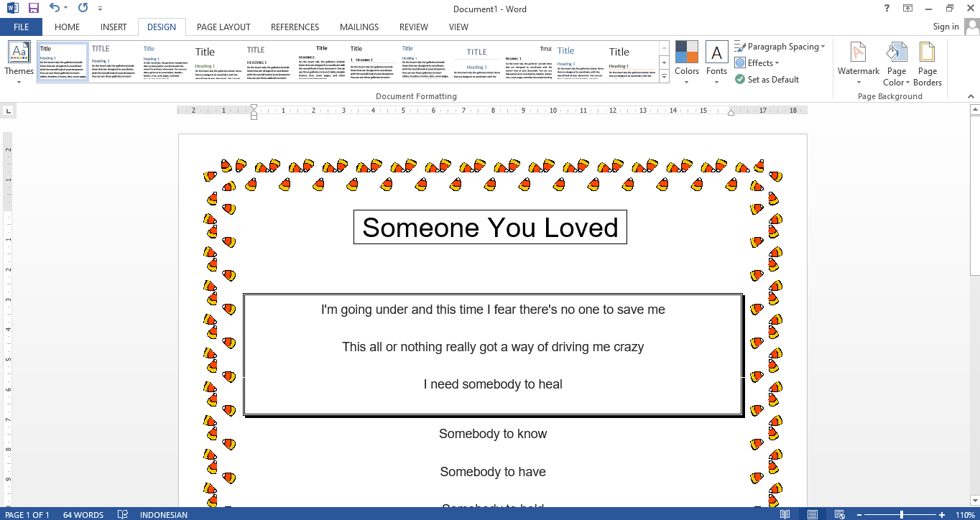The image size is (980, 520).
Task: Click right indent marker on the ruler
Action: tap(731, 113)
